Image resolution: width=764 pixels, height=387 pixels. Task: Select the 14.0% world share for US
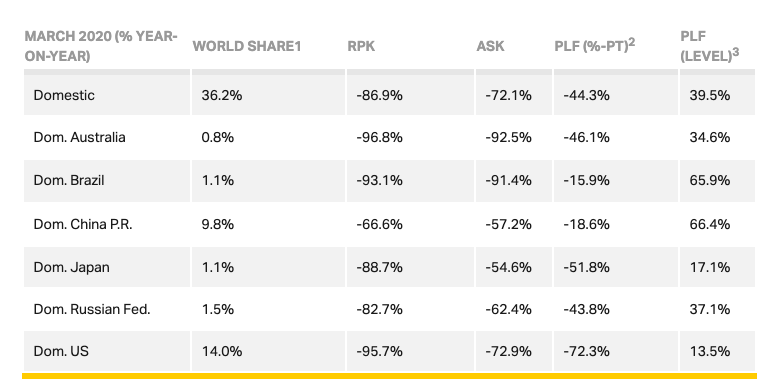click(x=222, y=351)
